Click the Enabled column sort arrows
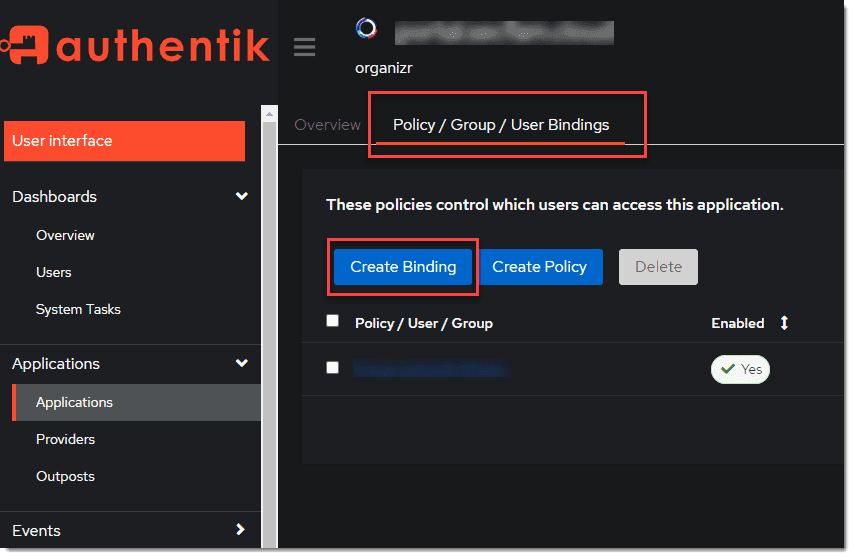Viewport: 854px width, 558px height. 784,323
